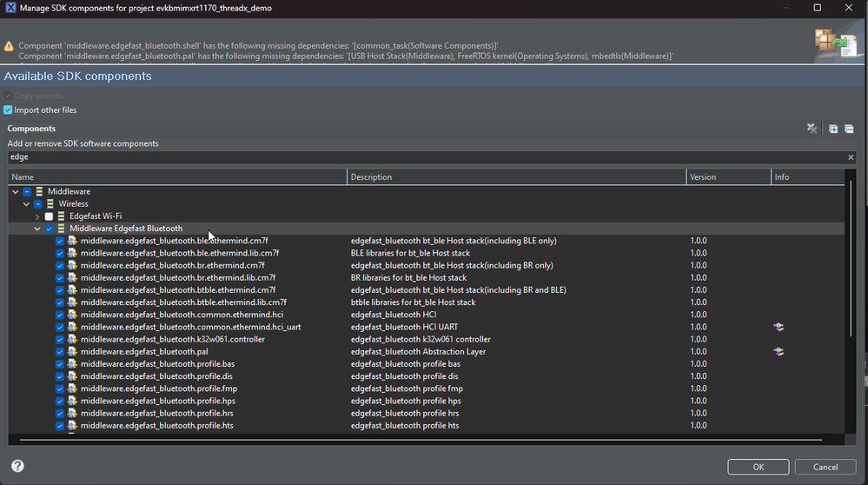Click the collapse all tree icon
This screenshot has height=485, width=868.
tap(849, 129)
